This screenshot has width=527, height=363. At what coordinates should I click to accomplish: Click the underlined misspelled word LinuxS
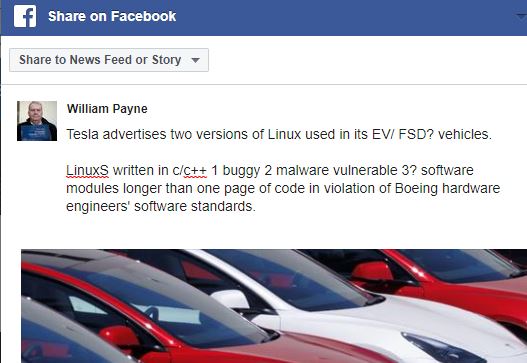coord(87,170)
